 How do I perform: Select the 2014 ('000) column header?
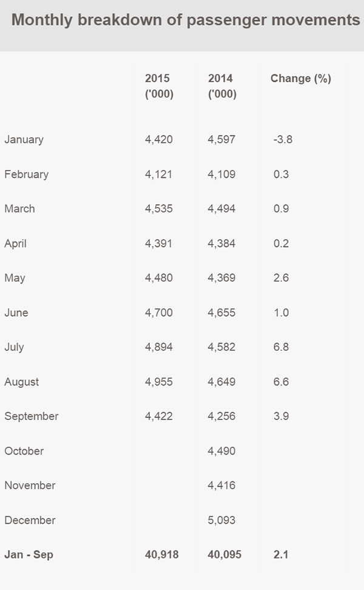(x=222, y=86)
